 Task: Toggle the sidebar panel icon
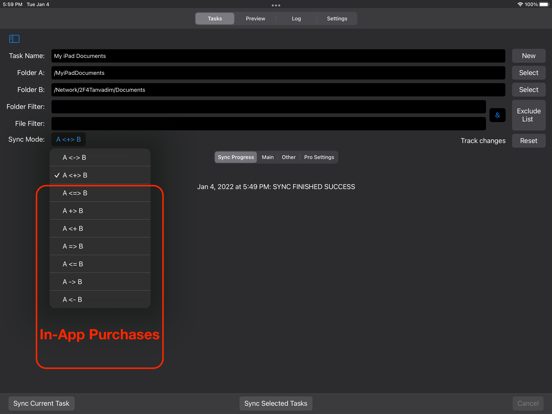[x=14, y=39]
